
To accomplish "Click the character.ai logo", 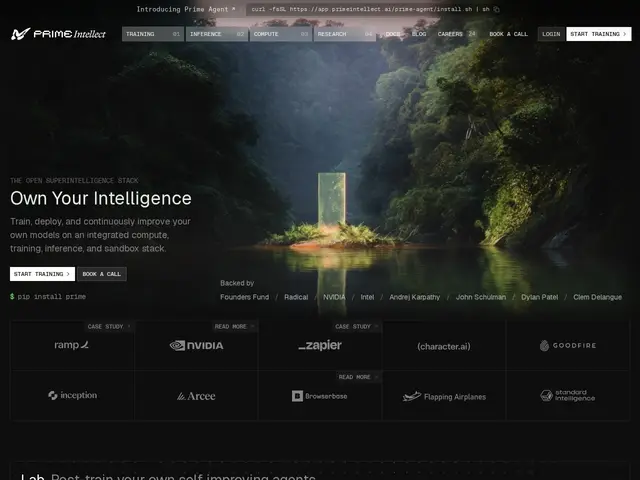I will [444, 347].
